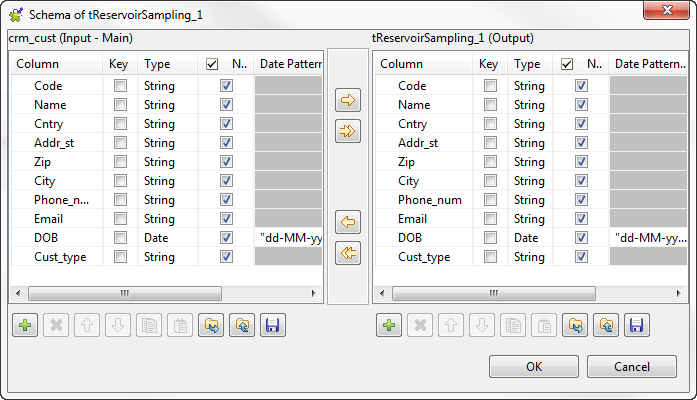
Task: Select the Phone_num cell in the output table
Action: click(430, 200)
